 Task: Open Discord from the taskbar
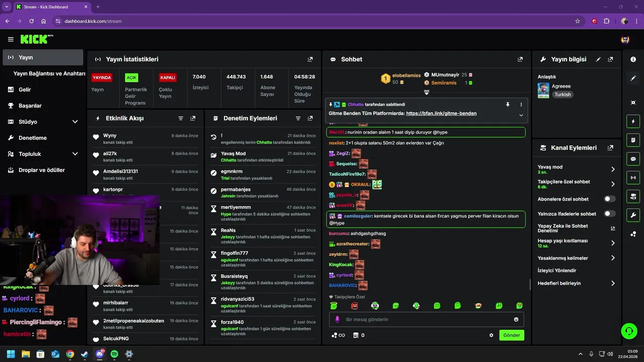[100, 354]
